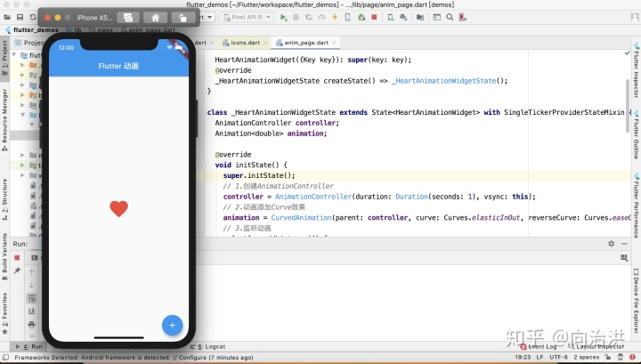
Task: Click the Debug bug icon in toolbar
Action: pos(296,17)
